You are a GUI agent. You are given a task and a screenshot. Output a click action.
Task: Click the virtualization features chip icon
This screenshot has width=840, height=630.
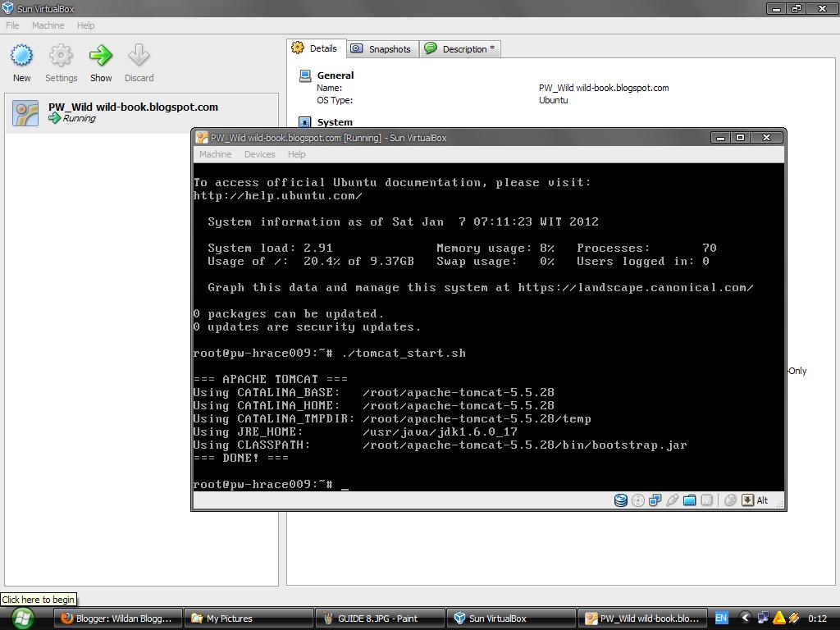[x=706, y=500]
